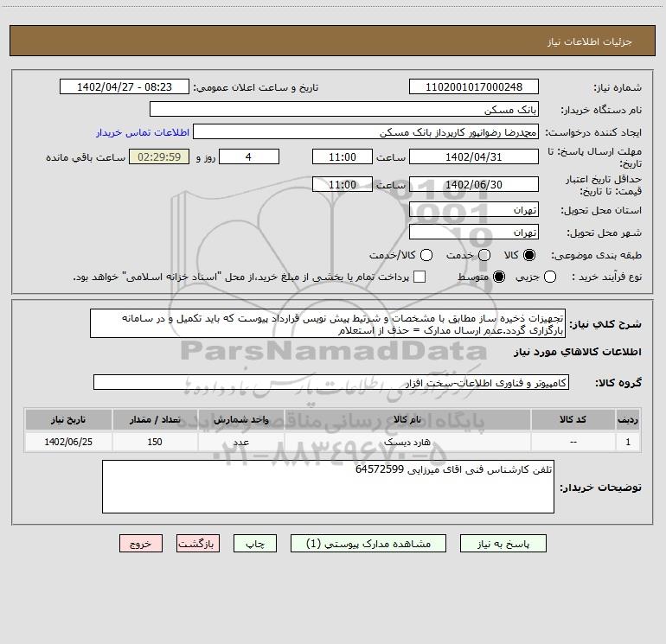Click the goods group field کامپیوتر و فناوری اطلاعات
Screen dimensions: 666x644
331,382
